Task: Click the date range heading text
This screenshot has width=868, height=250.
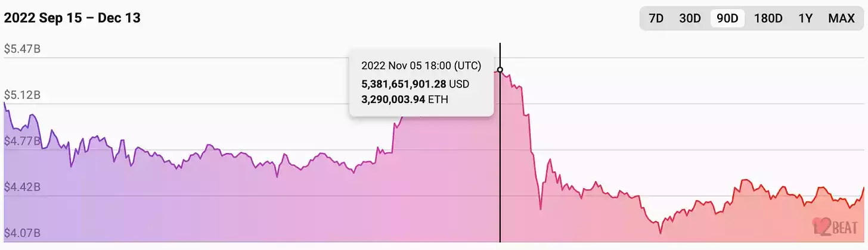Action: click(72, 18)
